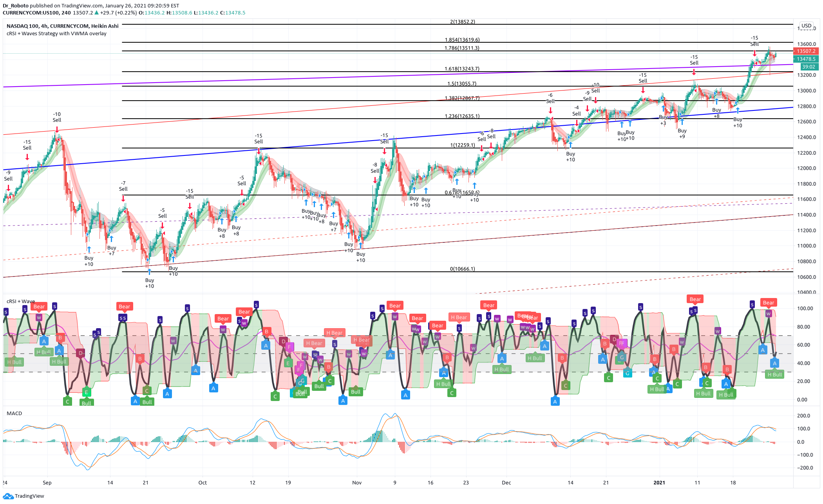Click the green 13478.5 price label

806,59
